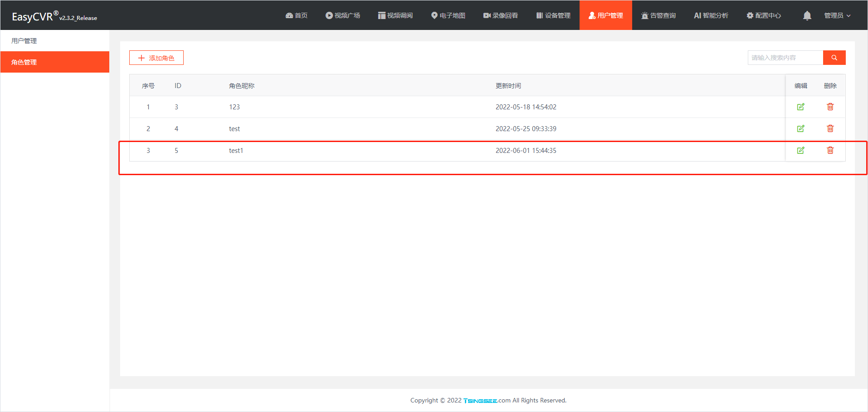
Task: Click trash icon for the test role
Action: pyautogui.click(x=830, y=128)
